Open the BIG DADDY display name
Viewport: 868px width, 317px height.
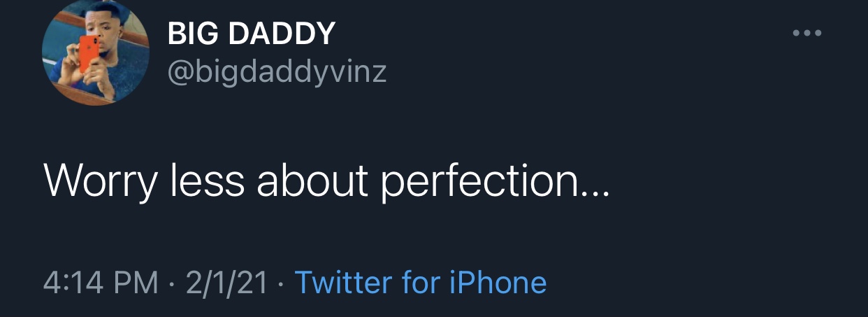pyautogui.click(x=252, y=34)
